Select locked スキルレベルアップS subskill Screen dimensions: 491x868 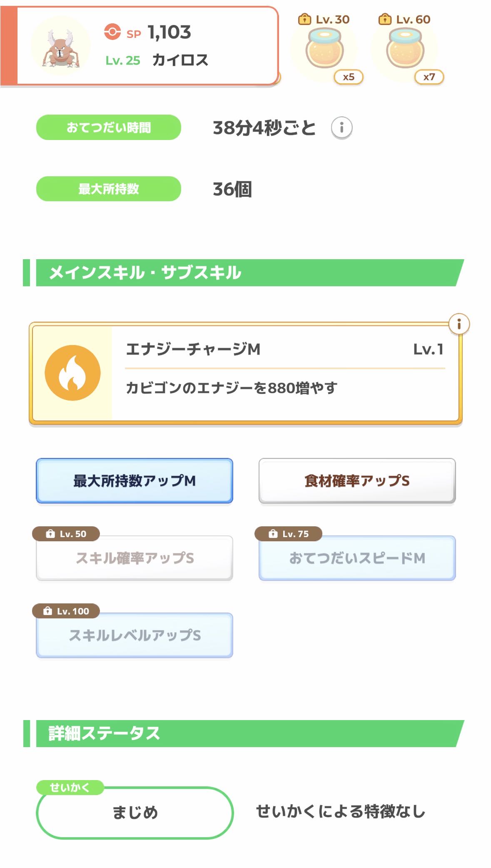coord(134,635)
